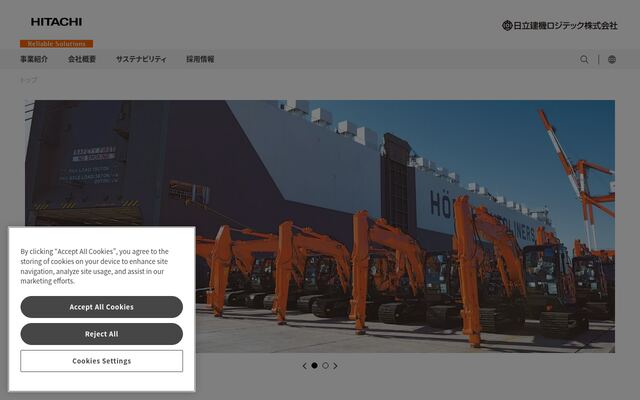This screenshot has height=400, width=640.
Task: Select the second carousel dot
Action: point(325,365)
